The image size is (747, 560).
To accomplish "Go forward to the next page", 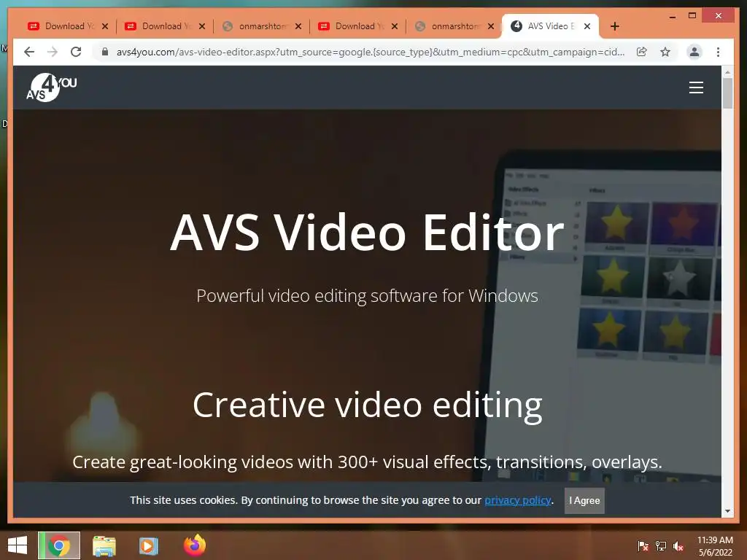I will pos(53,52).
